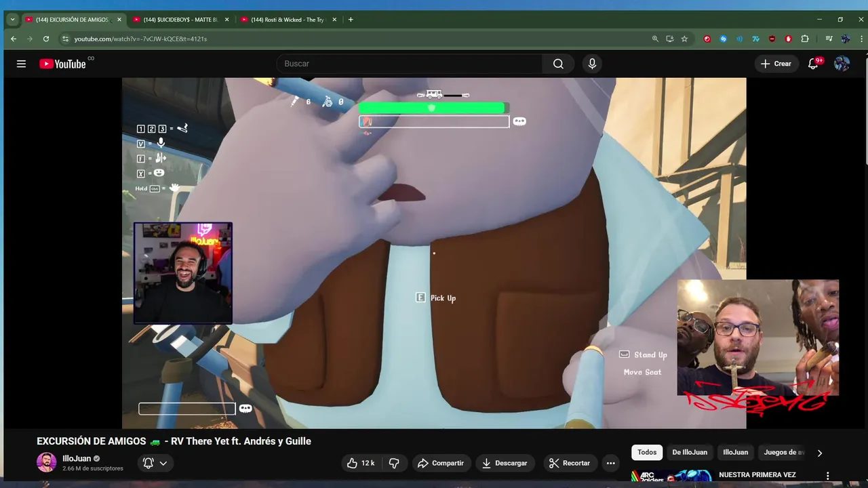Click the Chrome back arrow
The width and height of the screenshot is (868, 488).
click(x=14, y=39)
